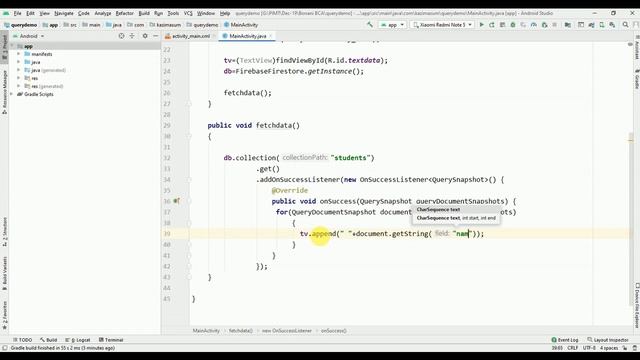Open the Build tool window button

(x=49, y=340)
